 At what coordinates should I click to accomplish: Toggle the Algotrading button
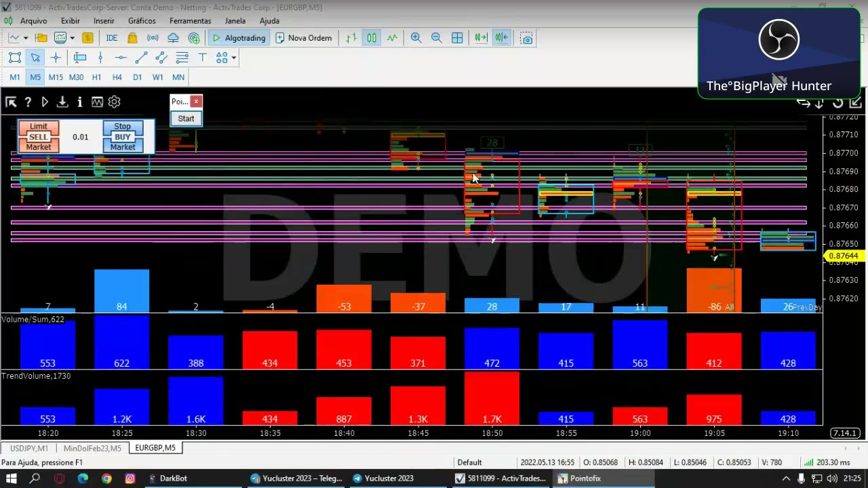[238, 38]
